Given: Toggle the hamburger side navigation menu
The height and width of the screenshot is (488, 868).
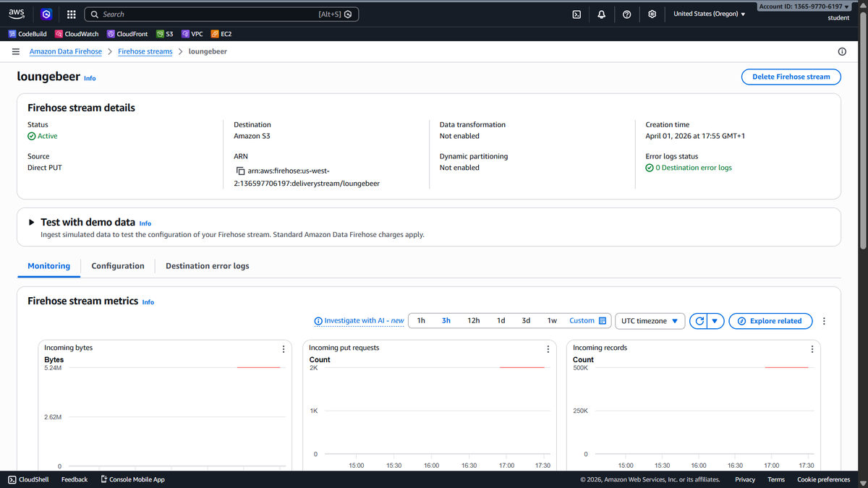Looking at the screenshot, I should 15,51.
